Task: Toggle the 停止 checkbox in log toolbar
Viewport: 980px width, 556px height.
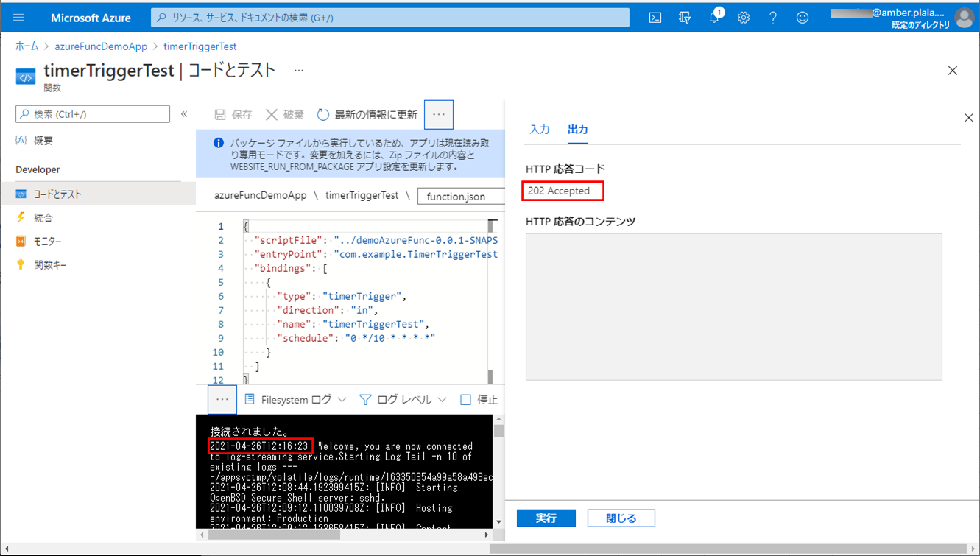Action: [465, 400]
